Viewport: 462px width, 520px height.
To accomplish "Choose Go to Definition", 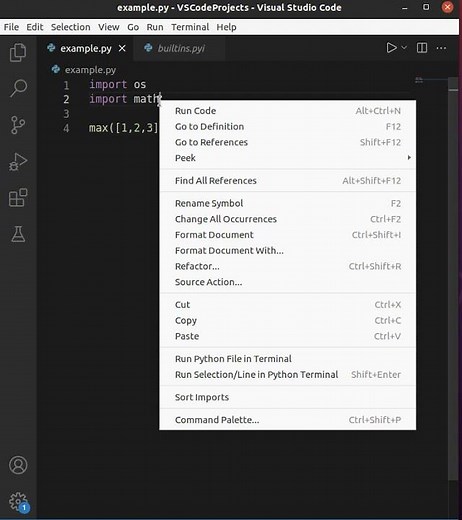I will [288, 126].
